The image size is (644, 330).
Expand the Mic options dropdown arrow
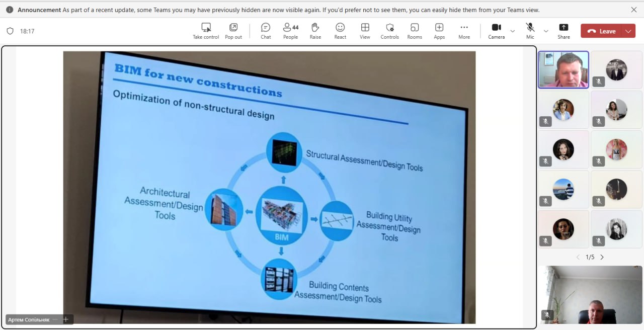[x=546, y=31]
